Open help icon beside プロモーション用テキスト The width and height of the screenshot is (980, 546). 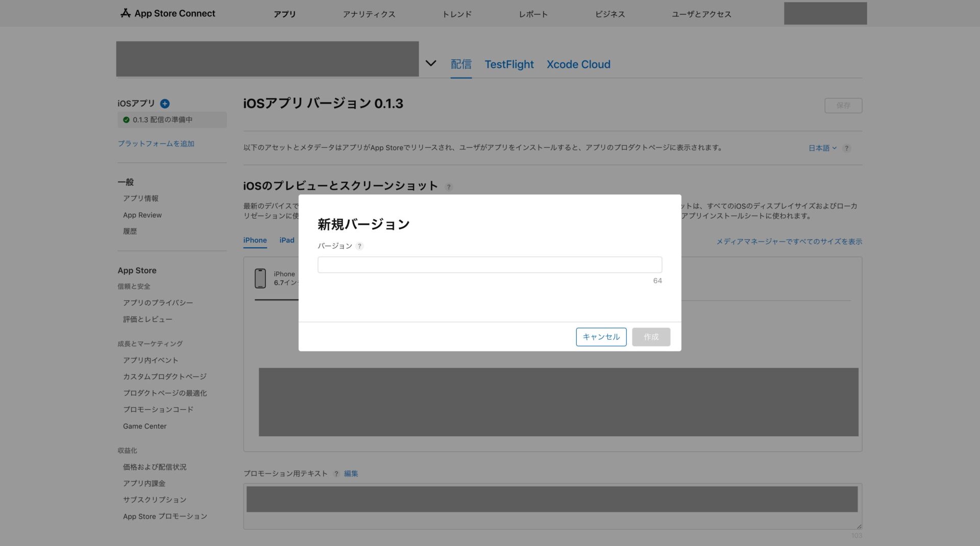(336, 473)
